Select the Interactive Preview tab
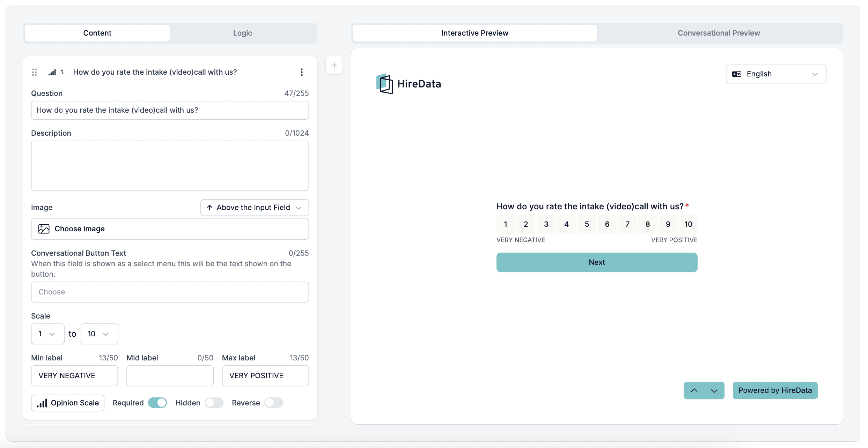The height and width of the screenshot is (448, 868). pyautogui.click(x=475, y=33)
